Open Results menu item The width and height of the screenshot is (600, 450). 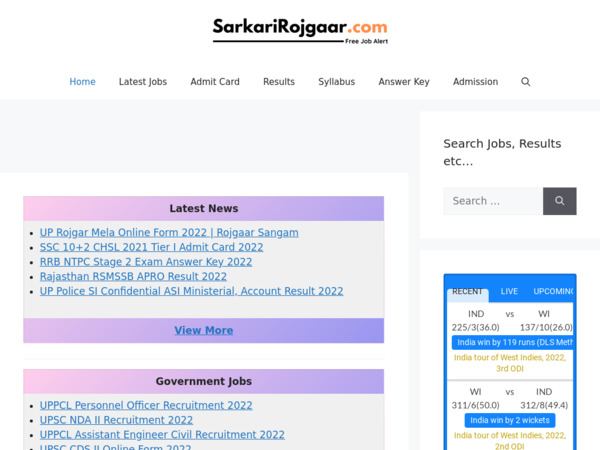[x=279, y=82]
